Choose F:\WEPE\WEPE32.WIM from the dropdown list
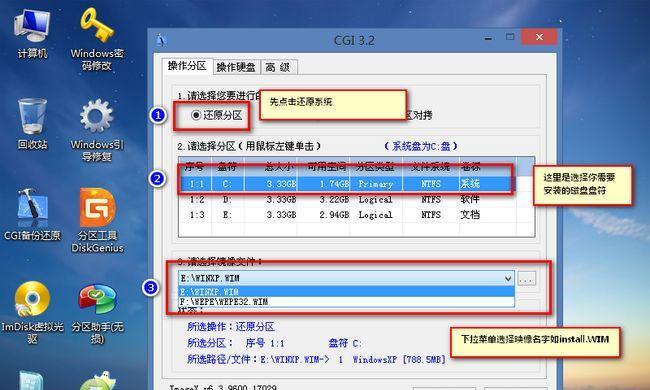Screen dimensions: 650x390 347,302
